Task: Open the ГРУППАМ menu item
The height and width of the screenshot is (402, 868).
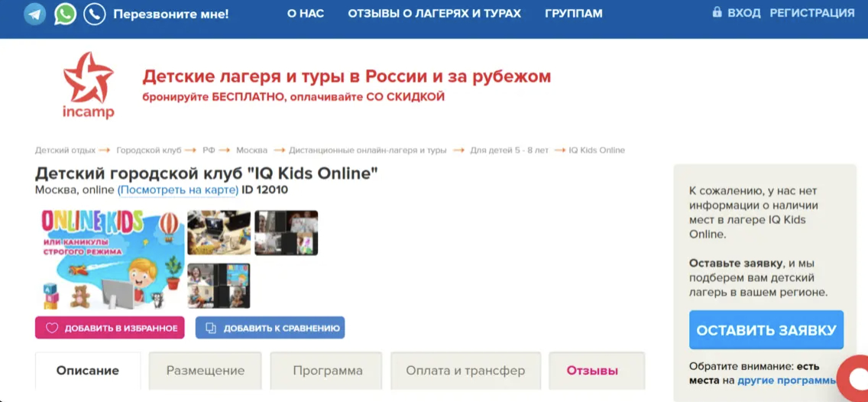Action: 574,14
